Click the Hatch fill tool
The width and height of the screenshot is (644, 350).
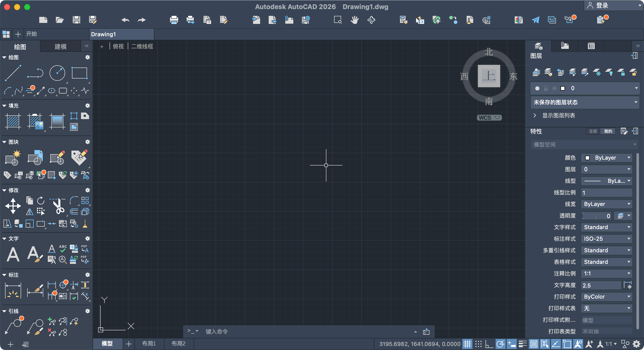(13, 121)
